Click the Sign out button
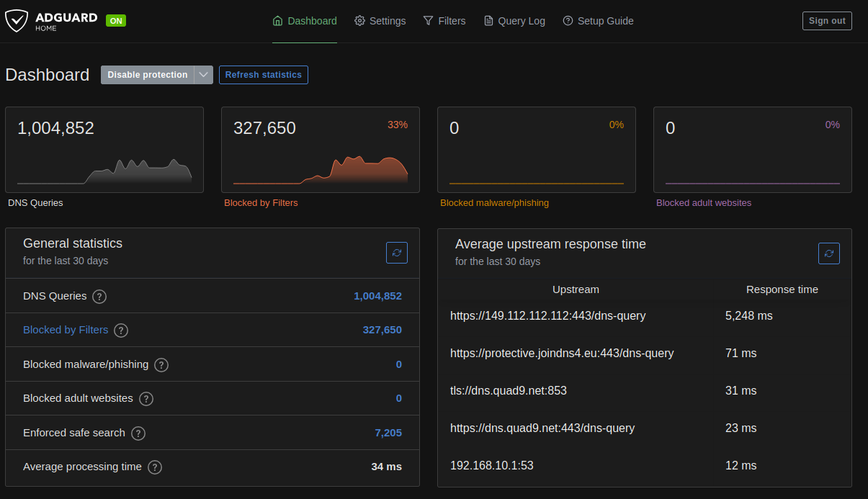The image size is (868, 499). (827, 21)
